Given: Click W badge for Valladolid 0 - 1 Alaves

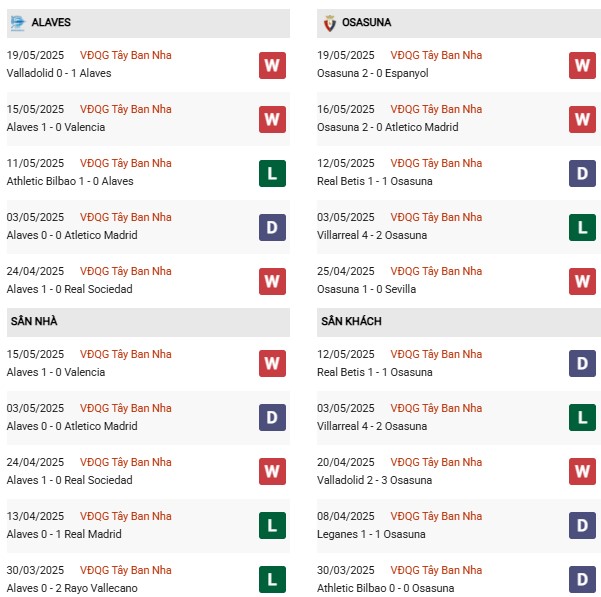Looking at the screenshot, I should click(x=272, y=66).
